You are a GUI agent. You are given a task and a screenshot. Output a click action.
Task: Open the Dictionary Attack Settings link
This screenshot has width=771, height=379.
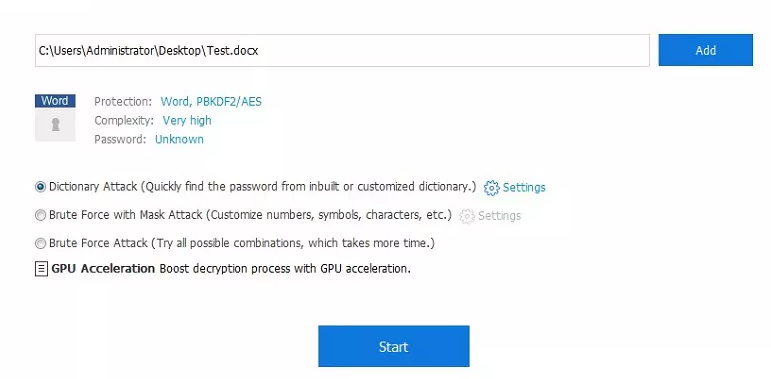pyautogui.click(x=524, y=188)
